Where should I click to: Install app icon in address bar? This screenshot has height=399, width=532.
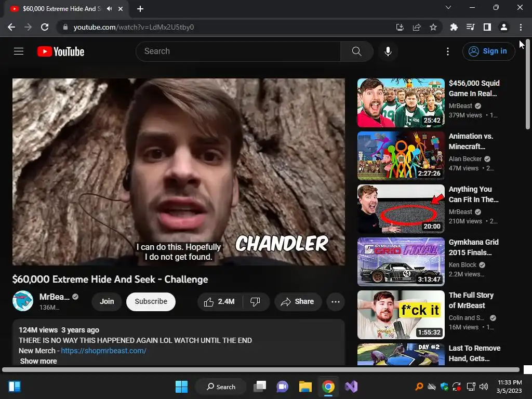point(400,27)
